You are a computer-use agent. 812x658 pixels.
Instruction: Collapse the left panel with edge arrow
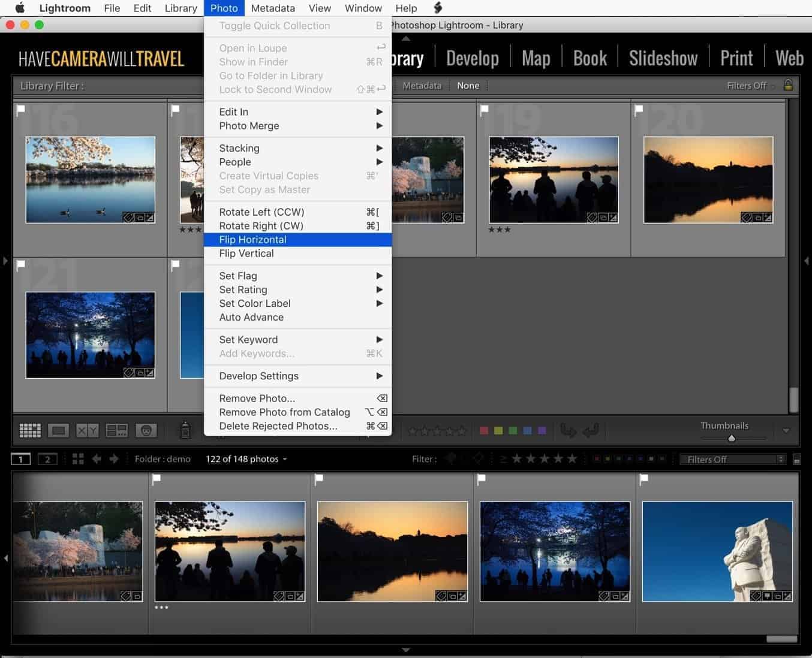(x=5, y=261)
